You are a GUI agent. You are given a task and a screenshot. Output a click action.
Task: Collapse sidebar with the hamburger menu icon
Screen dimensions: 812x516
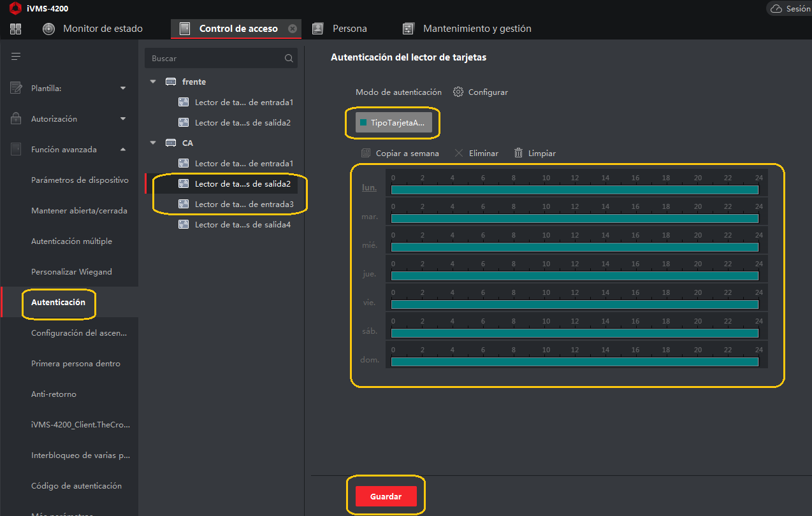pyautogui.click(x=16, y=57)
